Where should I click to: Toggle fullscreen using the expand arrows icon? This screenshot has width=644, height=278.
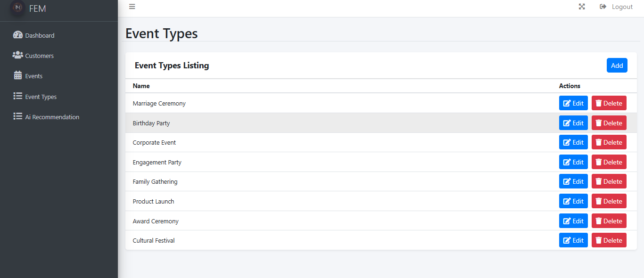click(582, 7)
